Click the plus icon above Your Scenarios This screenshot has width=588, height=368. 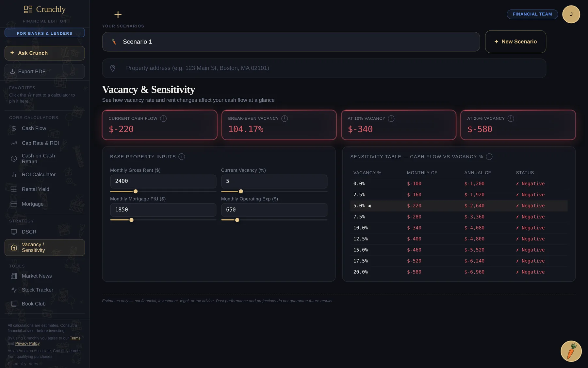118,15
